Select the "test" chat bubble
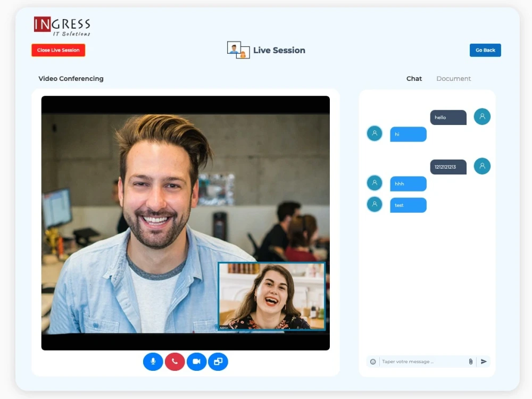532x399 pixels. tap(408, 205)
